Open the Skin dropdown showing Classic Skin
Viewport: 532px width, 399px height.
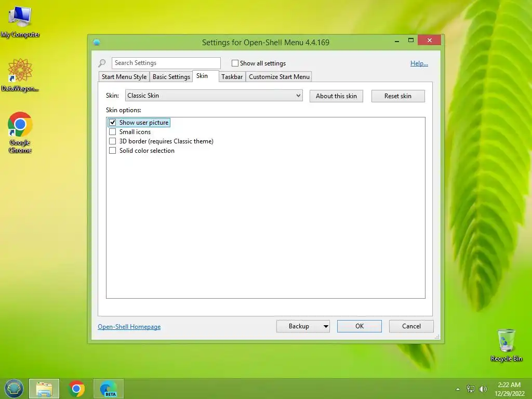214,96
